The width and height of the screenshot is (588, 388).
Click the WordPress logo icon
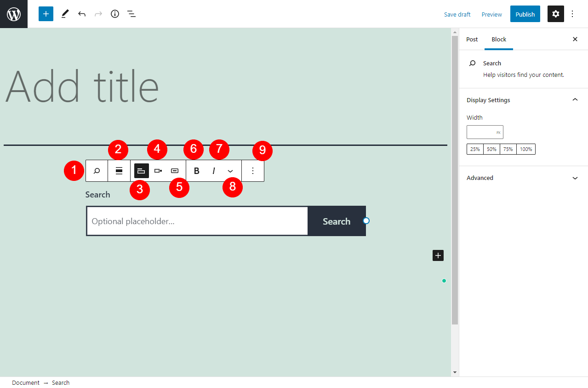(x=14, y=14)
